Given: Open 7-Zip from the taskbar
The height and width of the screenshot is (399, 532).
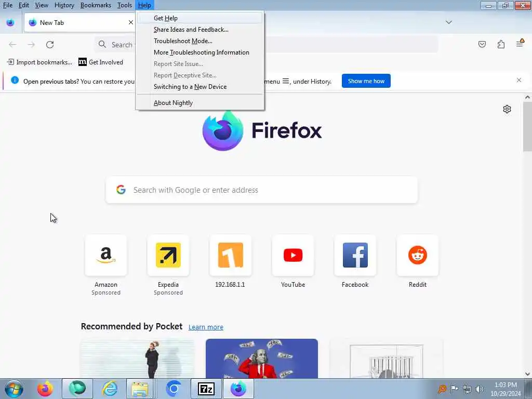Looking at the screenshot, I should [x=206, y=389].
